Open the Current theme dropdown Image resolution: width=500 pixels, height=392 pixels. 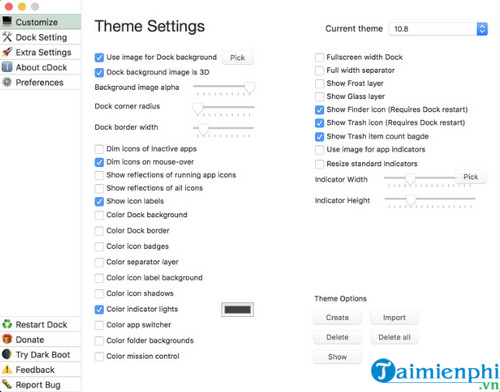pyautogui.click(x=438, y=29)
